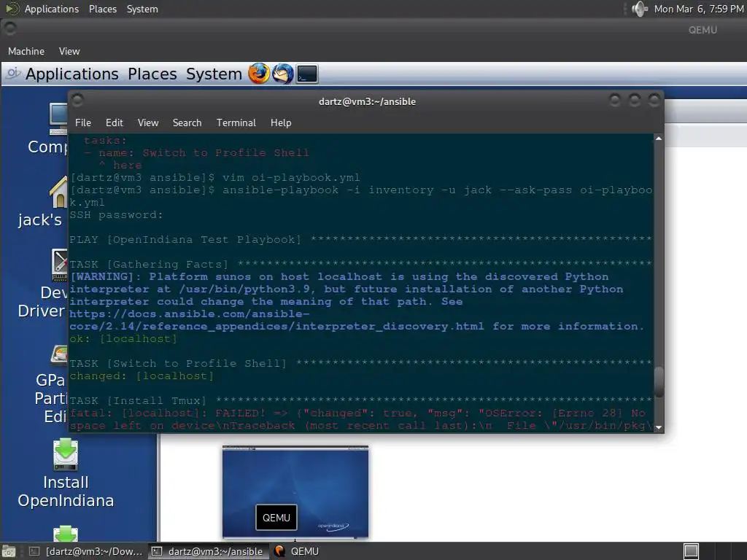Open the QEMU View menu

pyautogui.click(x=69, y=52)
